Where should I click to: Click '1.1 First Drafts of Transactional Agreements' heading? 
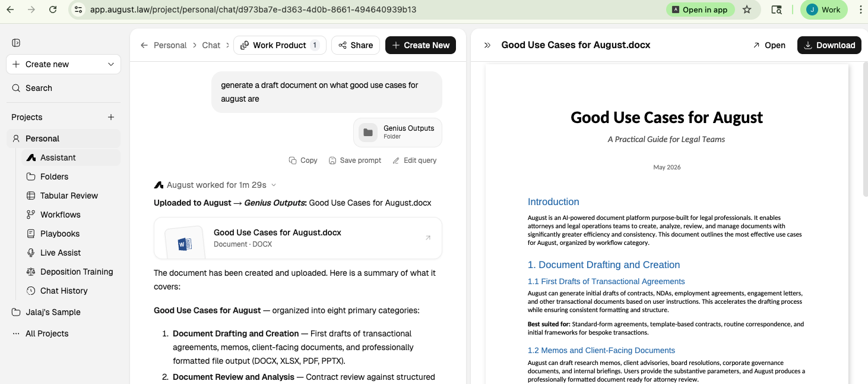pyautogui.click(x=606, y=282)
